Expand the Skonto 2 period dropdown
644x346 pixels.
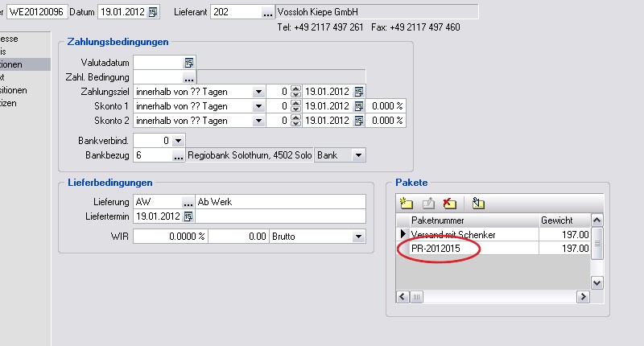(x=258, y=121)
